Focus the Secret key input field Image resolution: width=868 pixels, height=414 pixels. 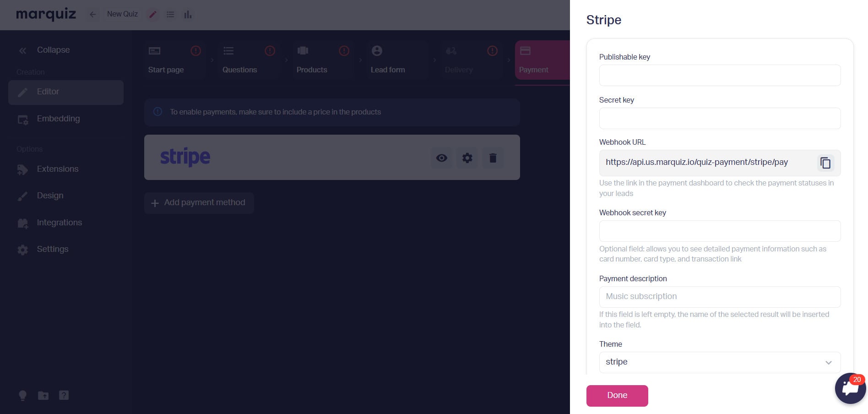tap(720, 118)
